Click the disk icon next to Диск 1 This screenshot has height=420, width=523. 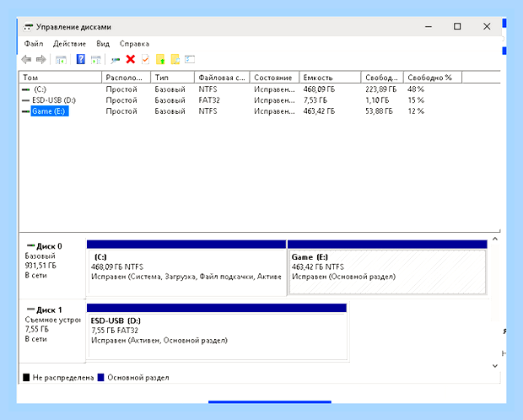pyautogui.click(x=31, y=310)
